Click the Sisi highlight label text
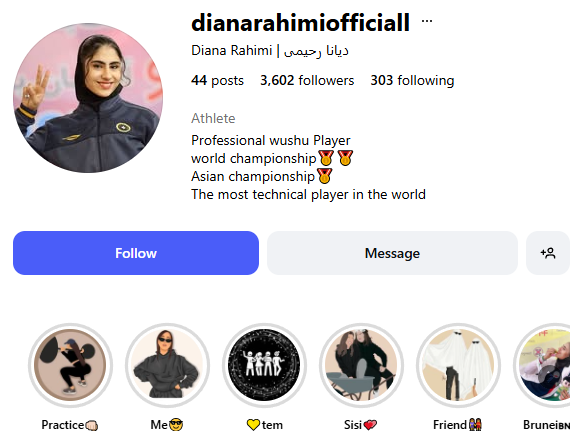The image size is (575, 431). (x=353, y=424)
